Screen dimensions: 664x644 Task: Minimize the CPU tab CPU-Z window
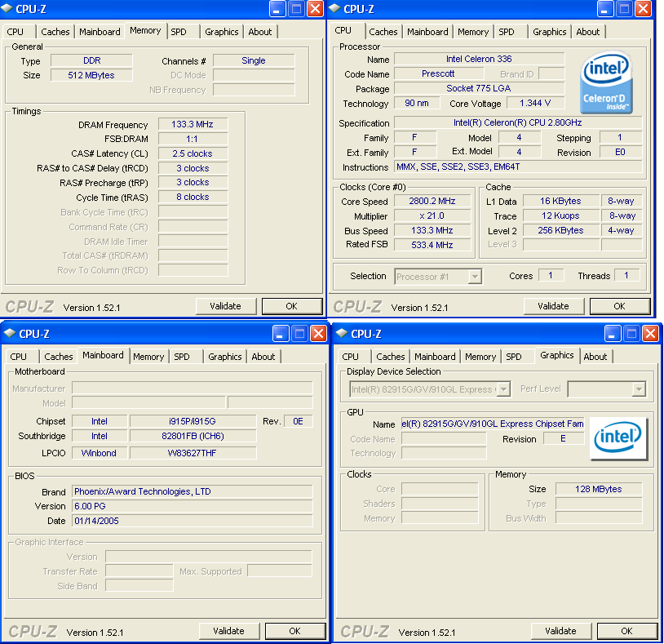click(x=604, y=9)
